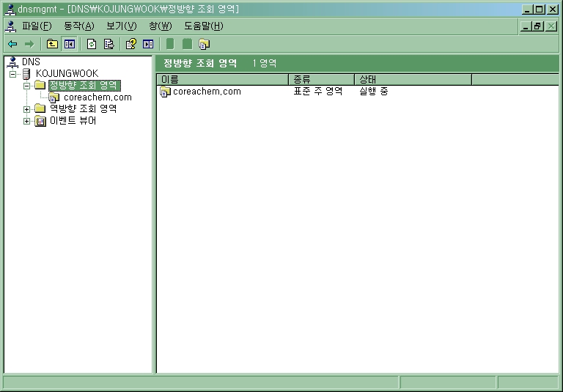563x392 pixels.
Task: Sort list by 종류 column header
Action: (321, 79)
